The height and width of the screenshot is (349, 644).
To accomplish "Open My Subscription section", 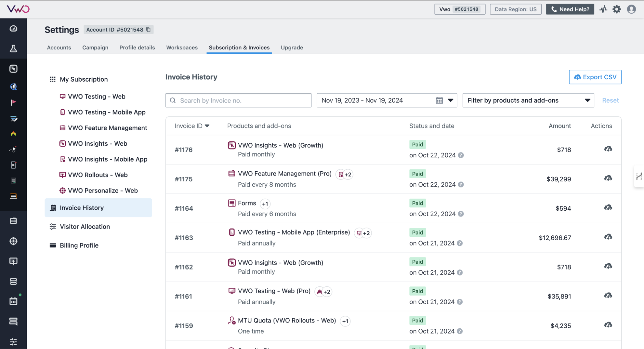I will tap(84, 79).
